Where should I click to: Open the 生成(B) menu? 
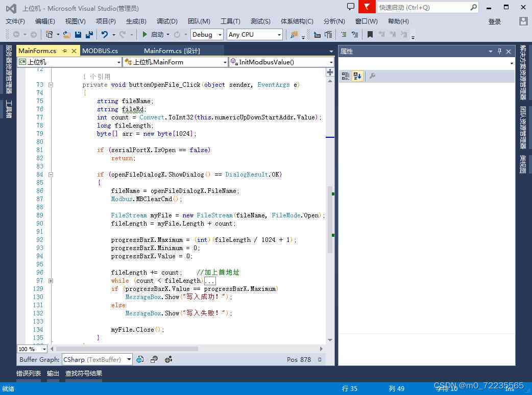[x=136, y=21]
